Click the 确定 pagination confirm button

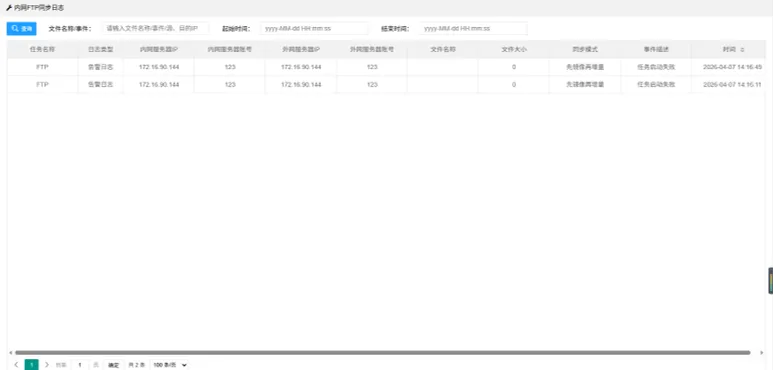pyautogui.click(x=113, y=365)
